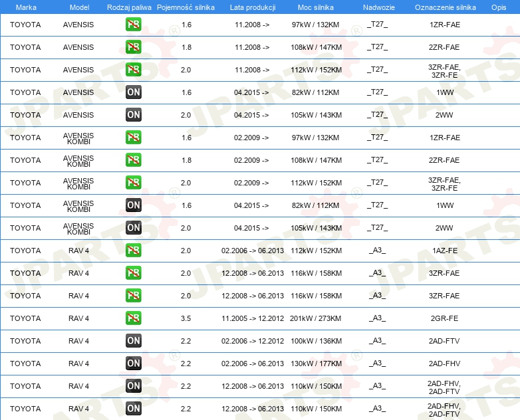Click power value 130kW / 177KM

pos(316,364)
